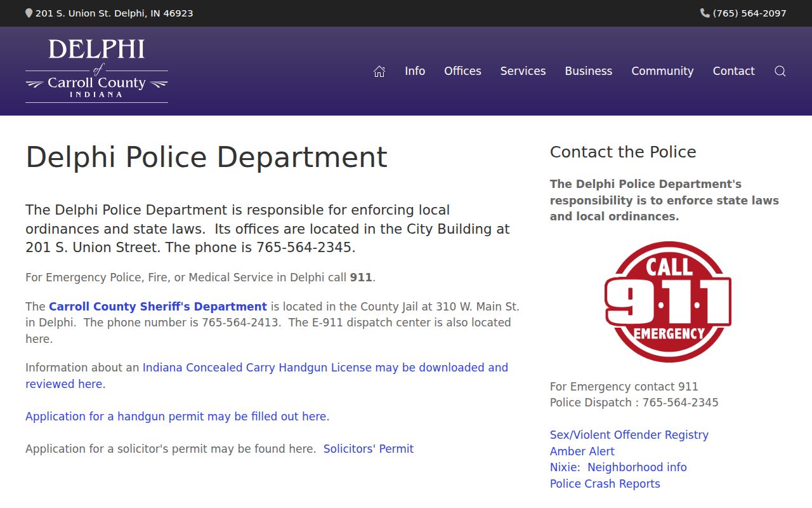Image resolution: width=812 pixels, height=508 pixels.
Task: Click the address 201 S. Union St. text
Action: click(x=114, y=13)
